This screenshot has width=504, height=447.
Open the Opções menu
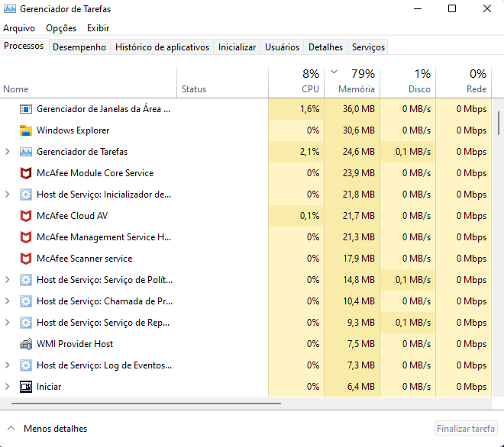point(61,28)
